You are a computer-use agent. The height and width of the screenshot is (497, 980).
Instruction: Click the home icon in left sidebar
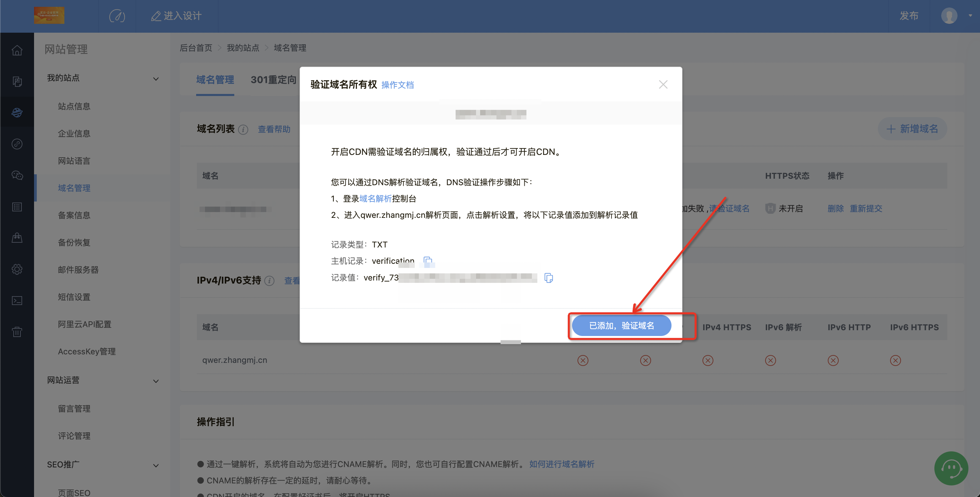coord(17,50)
